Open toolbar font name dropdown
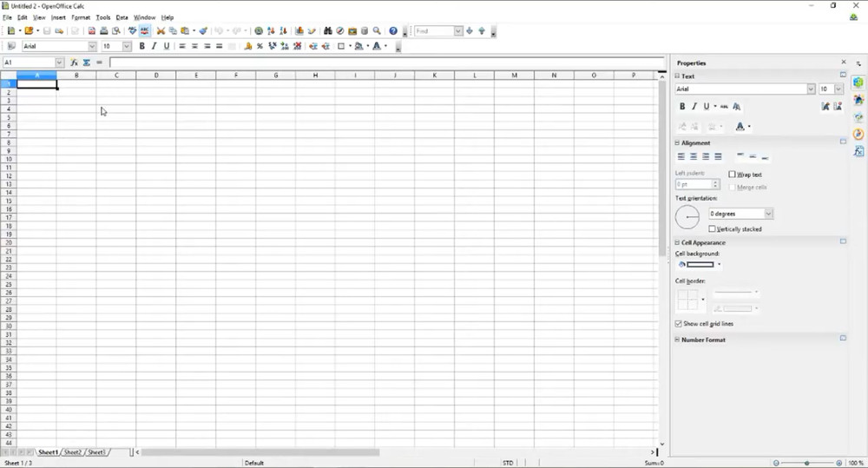The height and width of the screenshot is (468, 868). coord(92,46)
